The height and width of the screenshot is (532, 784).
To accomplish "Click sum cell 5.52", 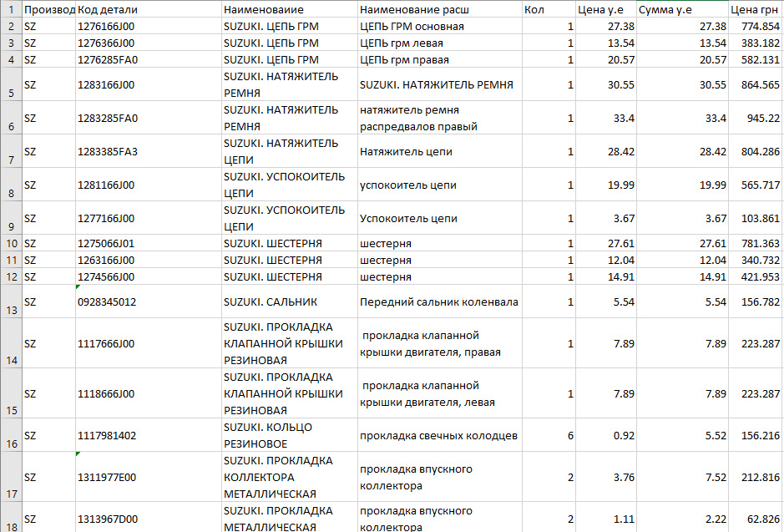I will (682, 435).
